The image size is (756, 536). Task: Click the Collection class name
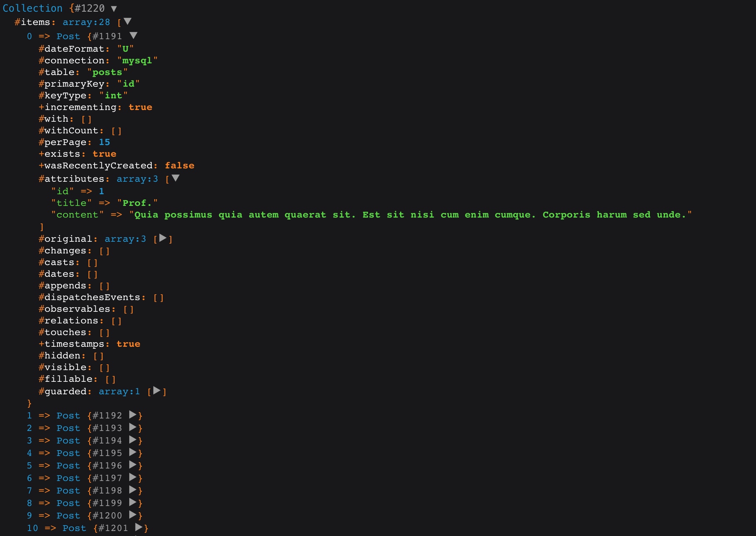click(x=33, y=8)
